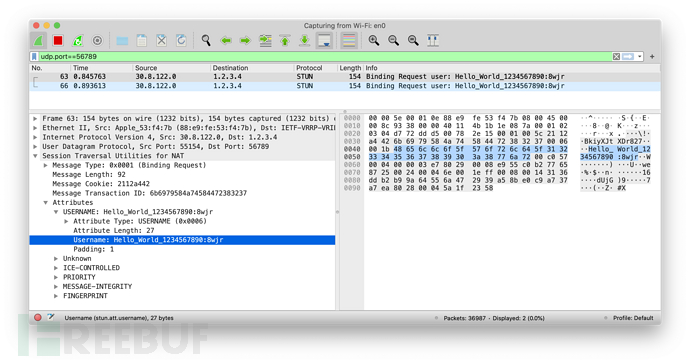The height and width of the screenshot is (363, 690).
Task: Select the Message Length: 92 line
Action: (89, 175)
